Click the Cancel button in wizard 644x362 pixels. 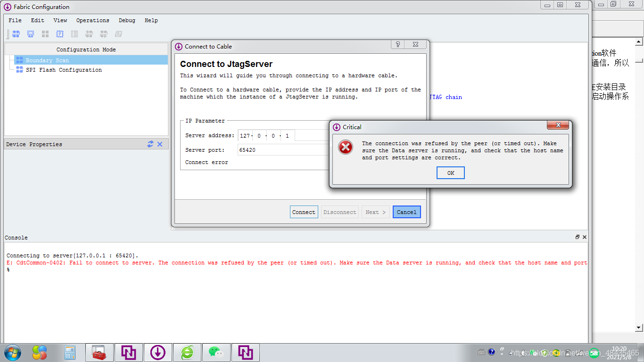click(x=406, y=212)
